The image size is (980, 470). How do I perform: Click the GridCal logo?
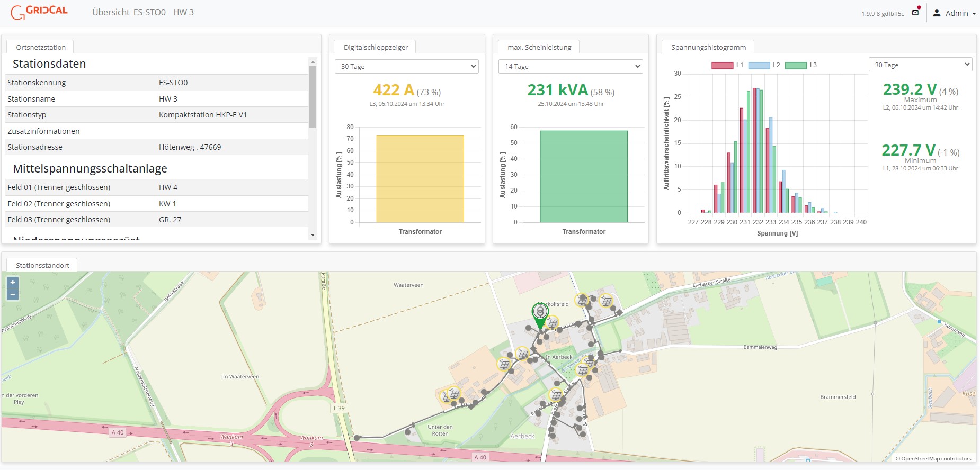tap(40, 12)
